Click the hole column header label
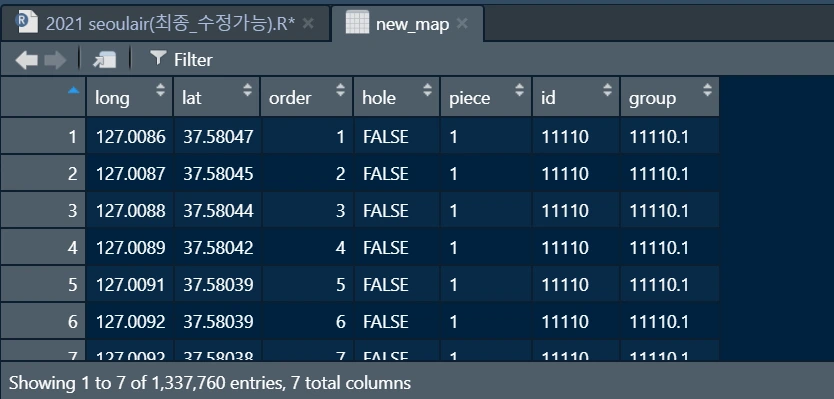Viewport: 834px width, 399px height. click(x=379, y=98)
